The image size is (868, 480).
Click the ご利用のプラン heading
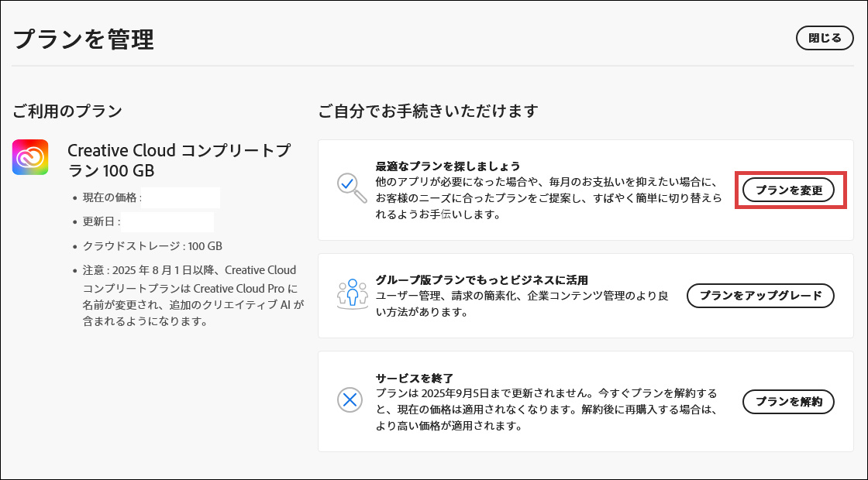(x=67, y=111)
